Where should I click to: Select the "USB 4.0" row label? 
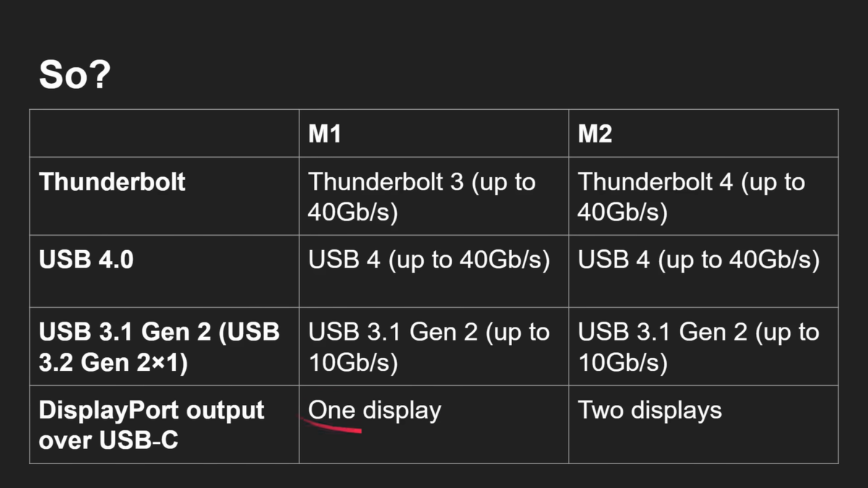coord(86,260)
